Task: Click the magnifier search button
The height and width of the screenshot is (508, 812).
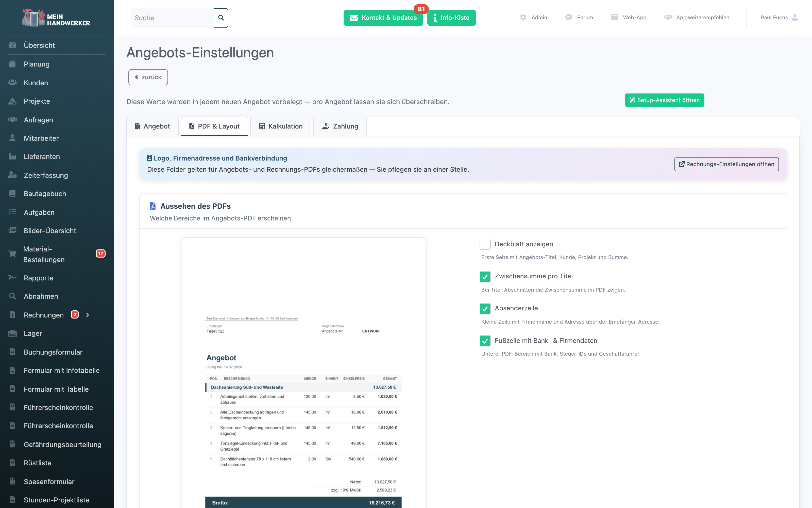Action: click(221, 18)
